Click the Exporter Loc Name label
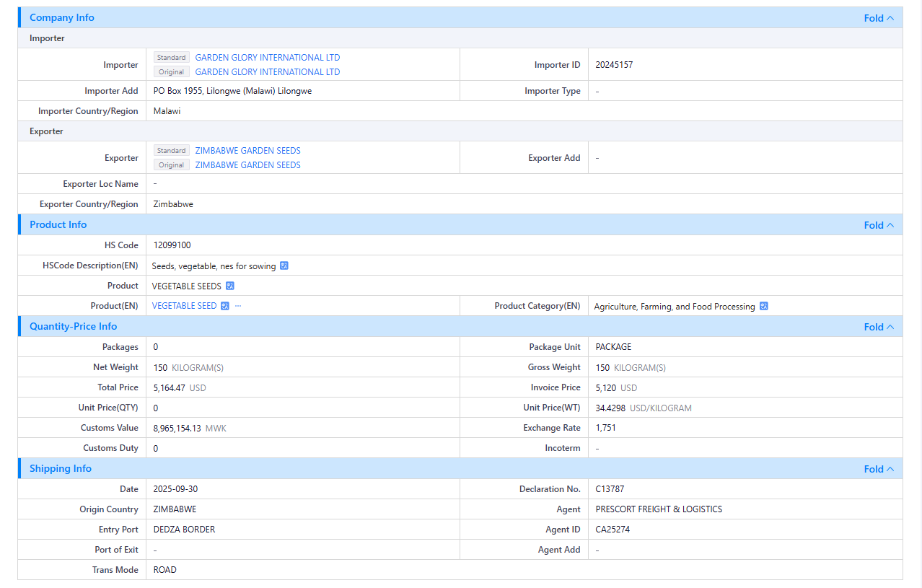 point(101,184)
